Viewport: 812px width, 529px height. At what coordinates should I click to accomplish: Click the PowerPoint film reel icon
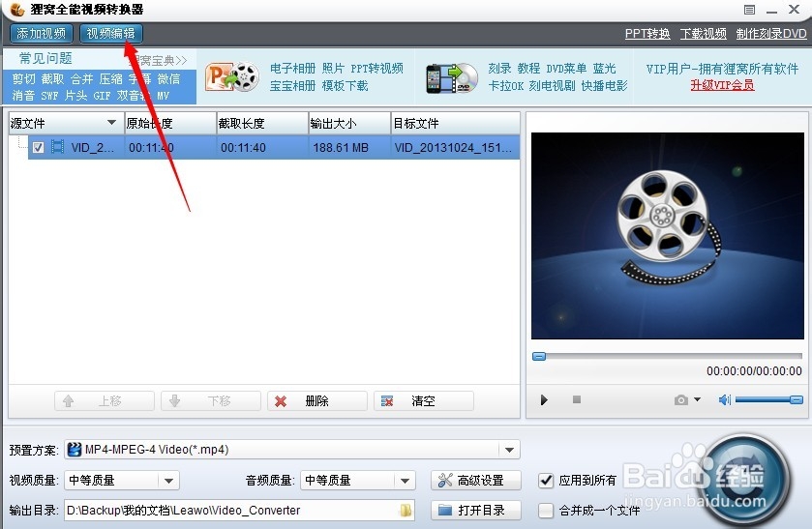[232, 77]
